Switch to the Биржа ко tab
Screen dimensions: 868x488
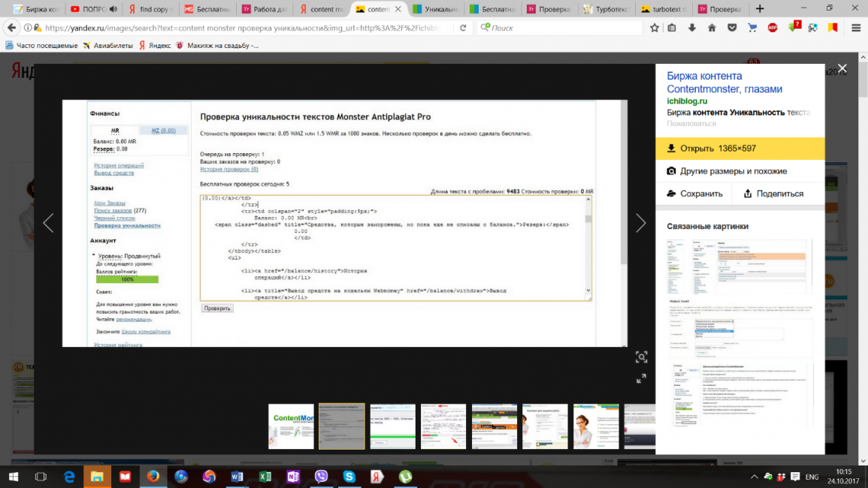37,9
